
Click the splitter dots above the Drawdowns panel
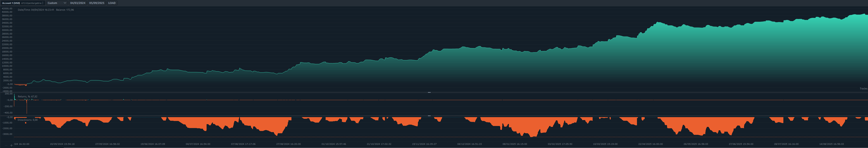coord(429,116)
